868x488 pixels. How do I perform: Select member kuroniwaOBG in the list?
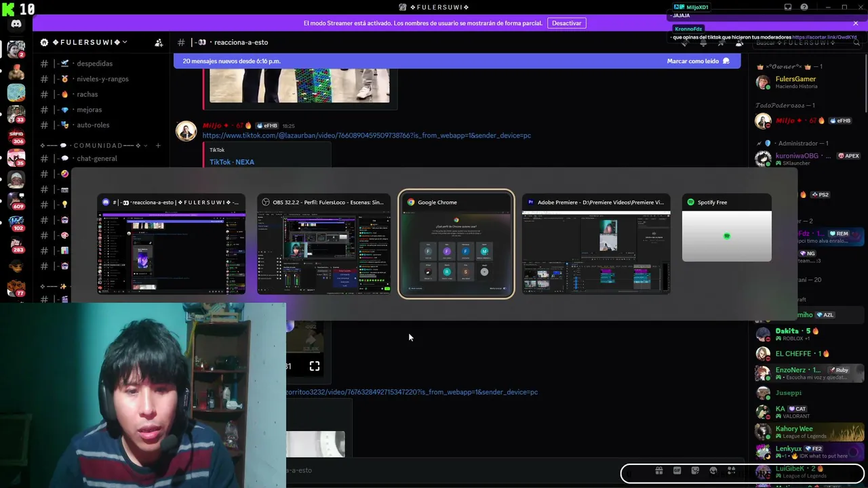pyautogui.click(x=810, y=159)
